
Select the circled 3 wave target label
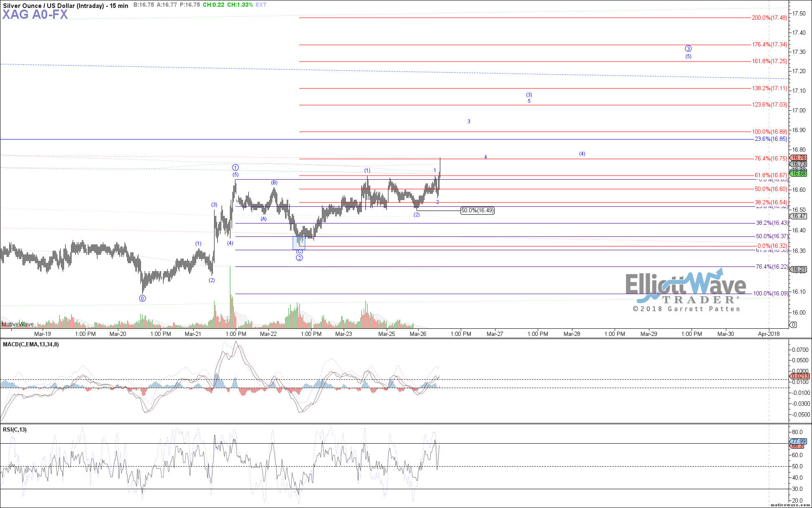tap(688, 48)
